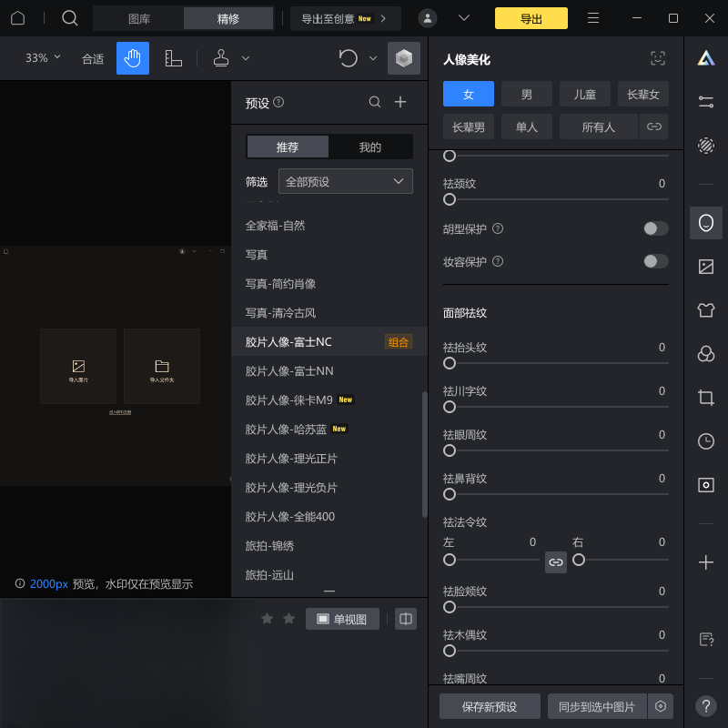Adjust the 祛眼周纹 slider handle
728x728 pixels.
449,450
